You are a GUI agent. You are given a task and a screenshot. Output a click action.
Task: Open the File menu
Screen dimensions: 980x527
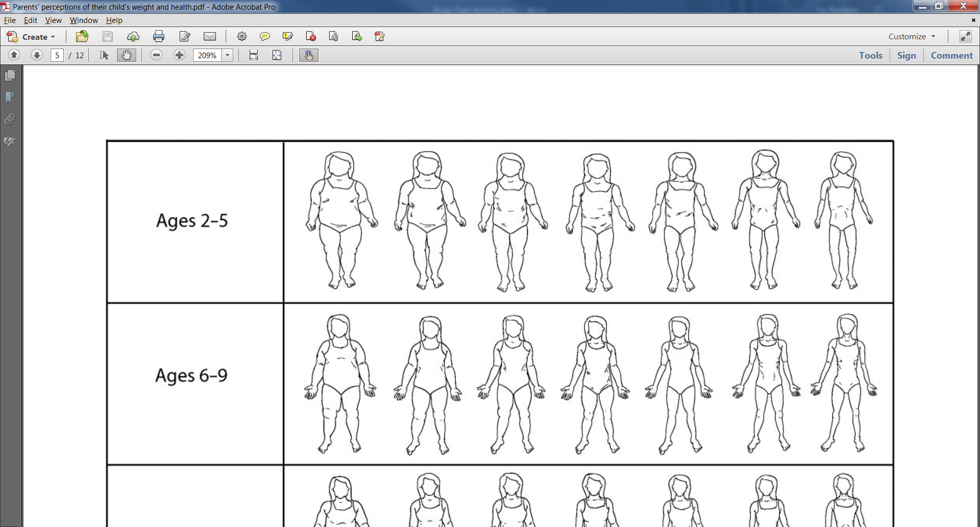coord(10,20)
